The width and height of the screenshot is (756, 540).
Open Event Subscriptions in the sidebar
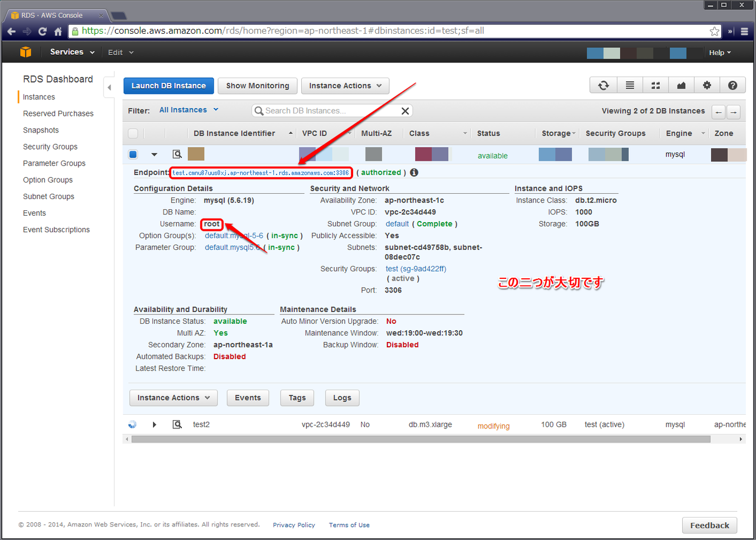pyautogui.click(x=57, y=229)
